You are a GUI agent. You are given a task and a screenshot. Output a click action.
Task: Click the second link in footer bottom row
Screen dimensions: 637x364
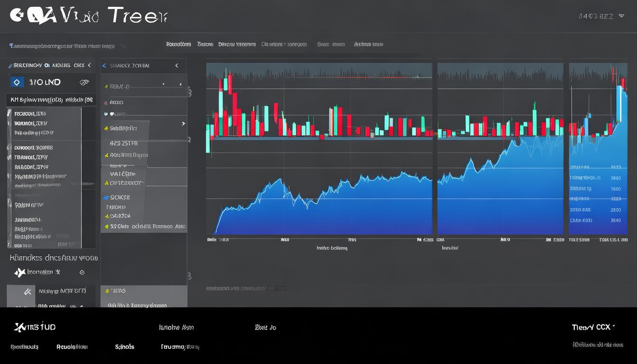click(72, 347)
